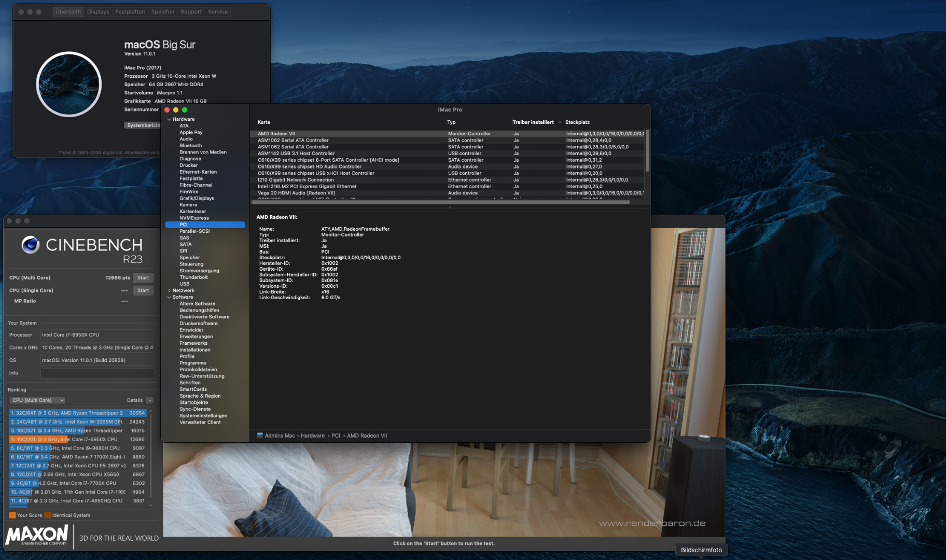Select the ASM1142 USB 3.1 Host Controller row
Image resolution: width=946 pixels, height=560 pixels.
click(448, 153)
